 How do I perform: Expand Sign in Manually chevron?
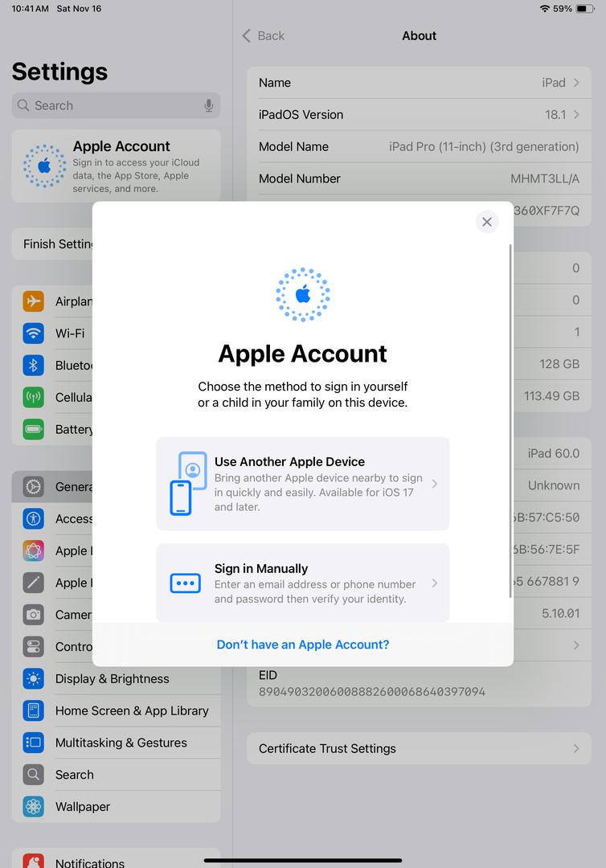click(435, 583)
